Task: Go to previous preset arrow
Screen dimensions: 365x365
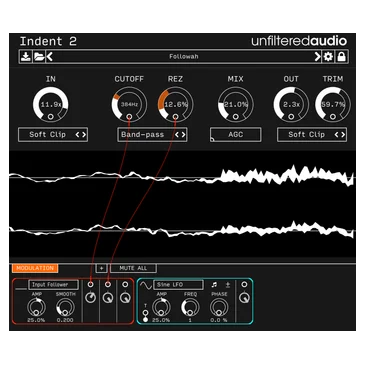Action: click(50, 57)
